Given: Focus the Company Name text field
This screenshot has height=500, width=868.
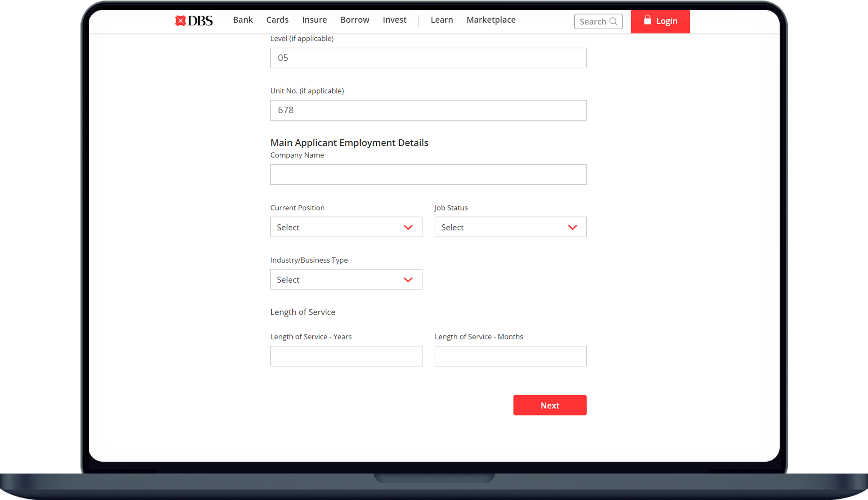Looking at the screenshot, I should click(428, 175).
